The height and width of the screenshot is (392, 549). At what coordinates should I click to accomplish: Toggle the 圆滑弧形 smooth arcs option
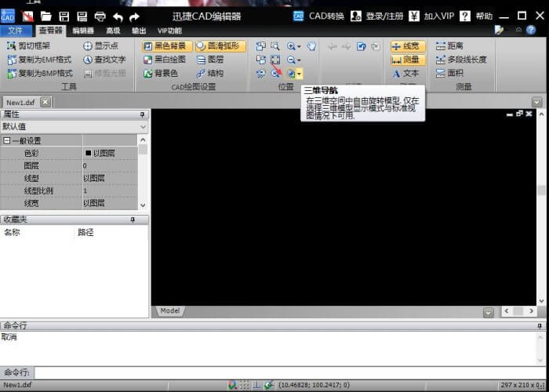pyautogui.click(x=220, y=45)
